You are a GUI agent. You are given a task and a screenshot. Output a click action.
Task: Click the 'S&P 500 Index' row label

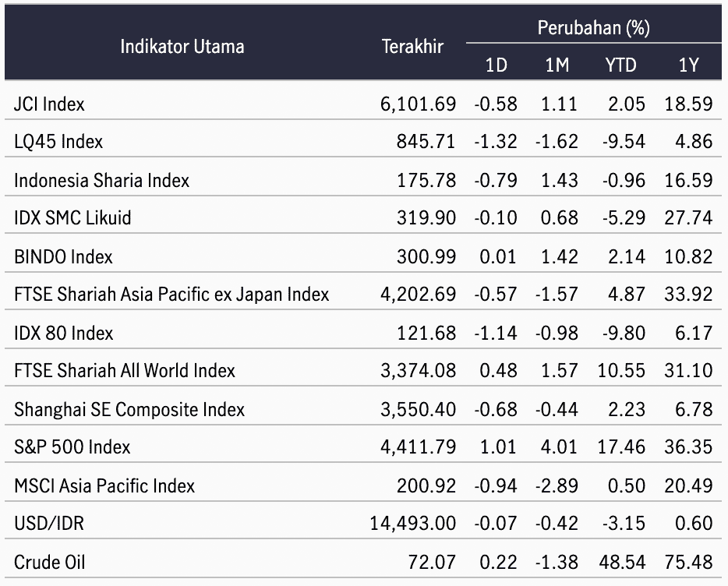pyautogui.click(x=72, y=447)
